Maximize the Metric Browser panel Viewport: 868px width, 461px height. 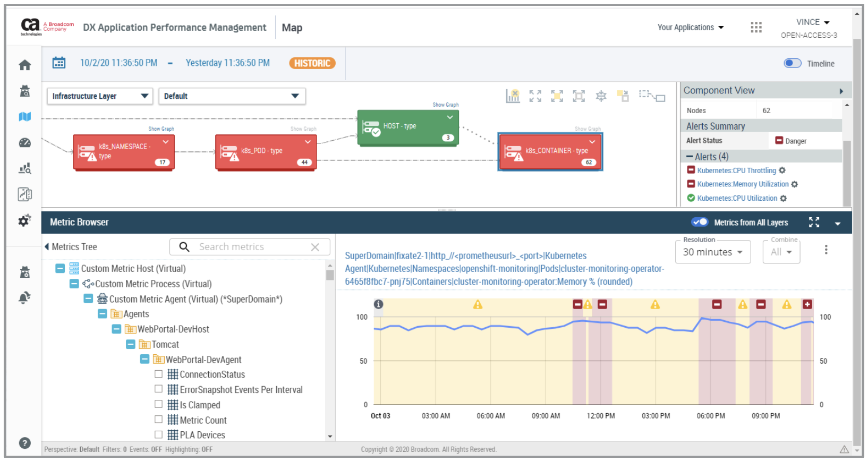tap(814, 223)
